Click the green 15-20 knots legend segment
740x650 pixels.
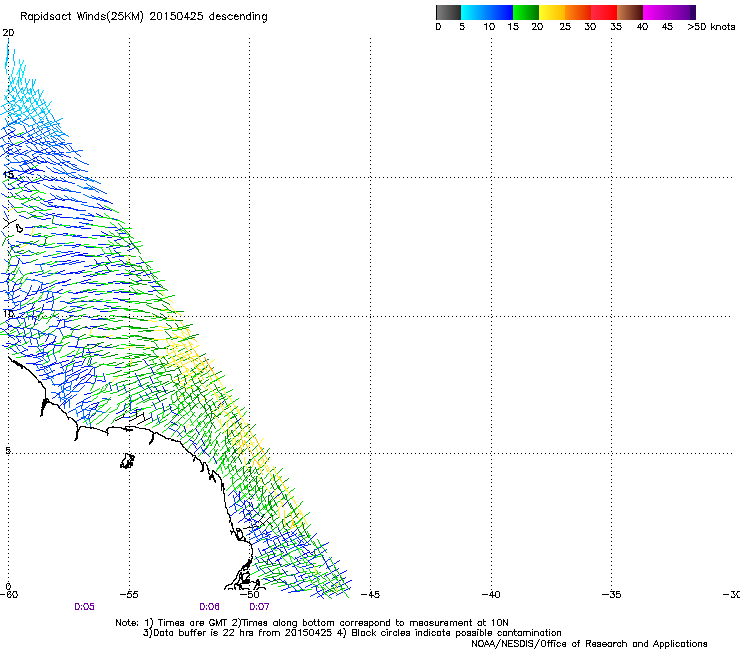pos(526,12)
